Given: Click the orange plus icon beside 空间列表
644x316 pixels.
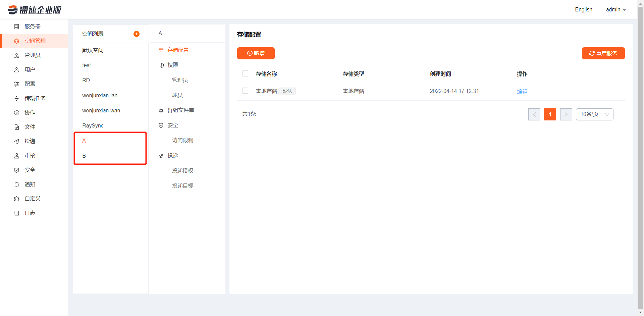Looking at the screenshot, I should [x=137, y=34].
